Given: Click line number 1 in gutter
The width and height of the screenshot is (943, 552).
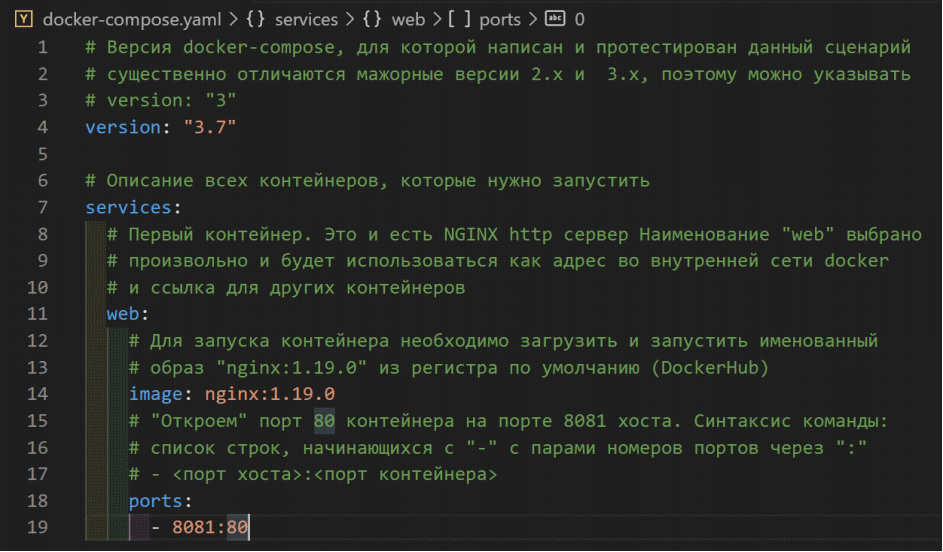Looking at the screenshot, I should pyautogui.click(x=43, y=47).
